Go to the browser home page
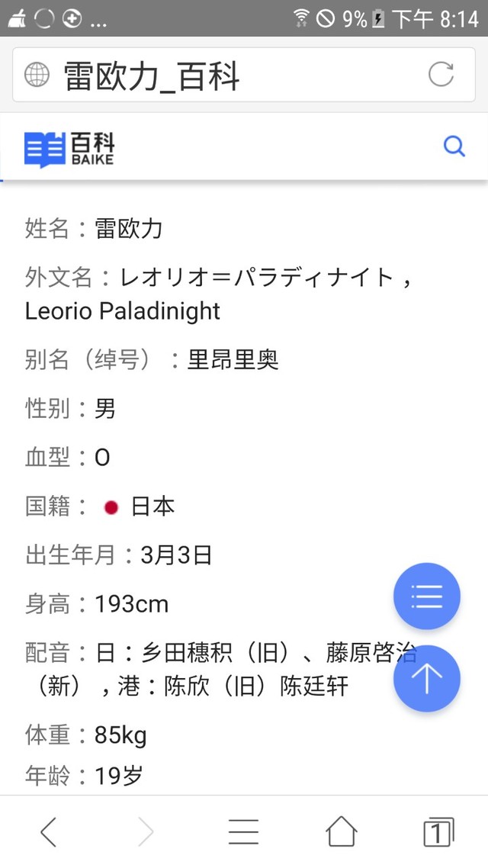The width and height of the screenshot is (488, 868). (341, 831)
